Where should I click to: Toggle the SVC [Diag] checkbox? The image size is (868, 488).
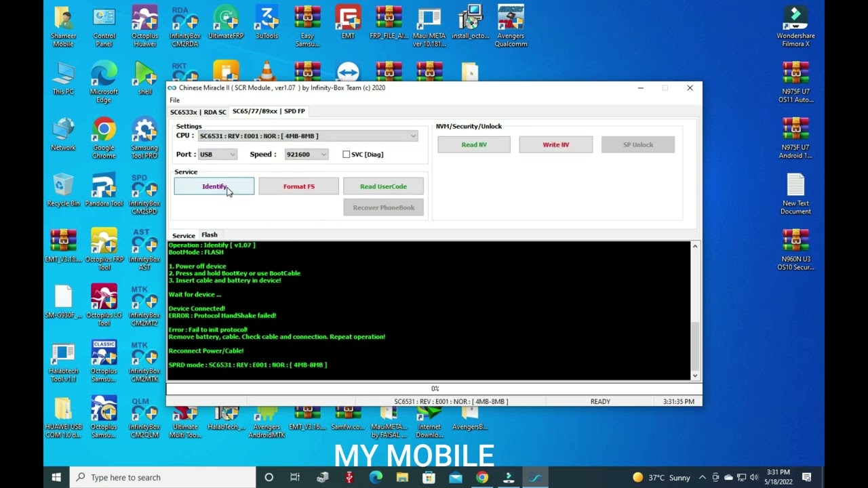coord(347,155)
